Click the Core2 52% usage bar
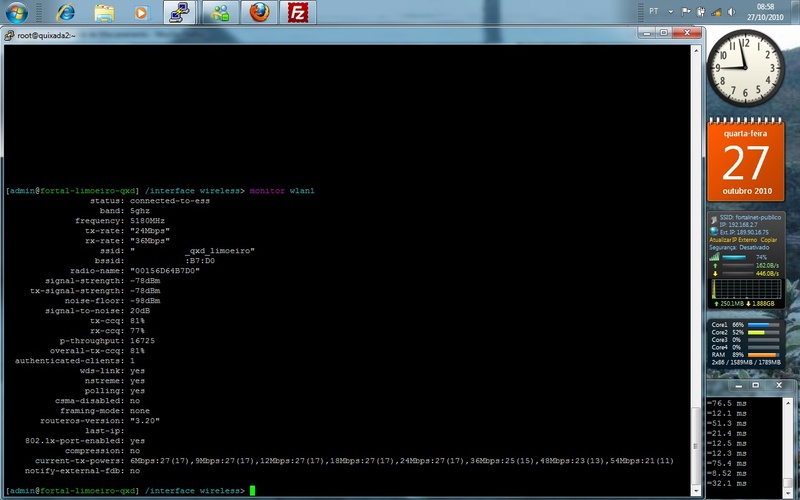This screenshot has height=500, width=800. tap(763, 332)
